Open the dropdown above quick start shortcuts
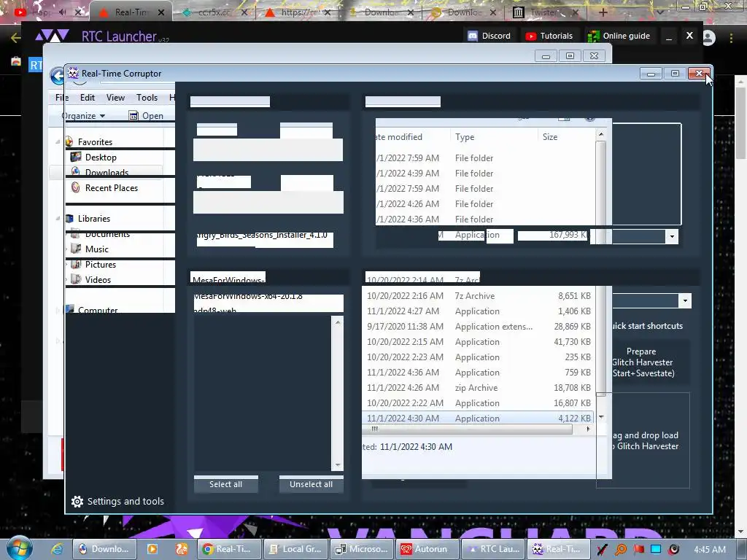This screenshot has width=747, height=560. 685,300
